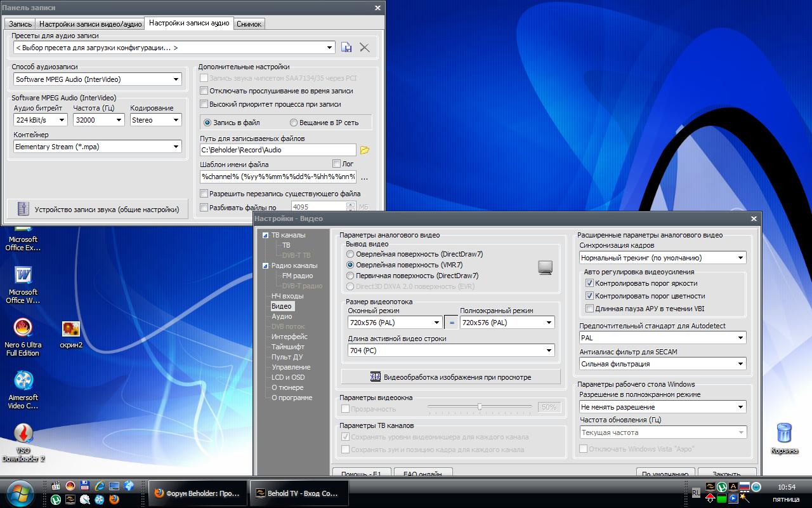Select Аудио in the settings tree
This screenshot has width=812, height=508.
[x=282, y=316]
